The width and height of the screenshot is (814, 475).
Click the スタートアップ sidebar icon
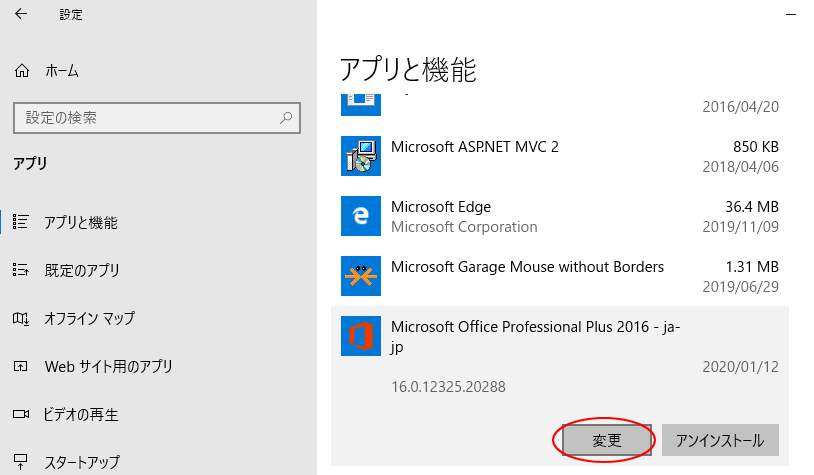(21, 460)
